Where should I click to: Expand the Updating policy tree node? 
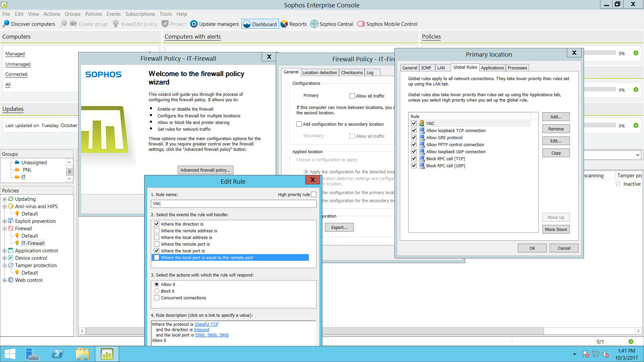[x=5, y=199]
